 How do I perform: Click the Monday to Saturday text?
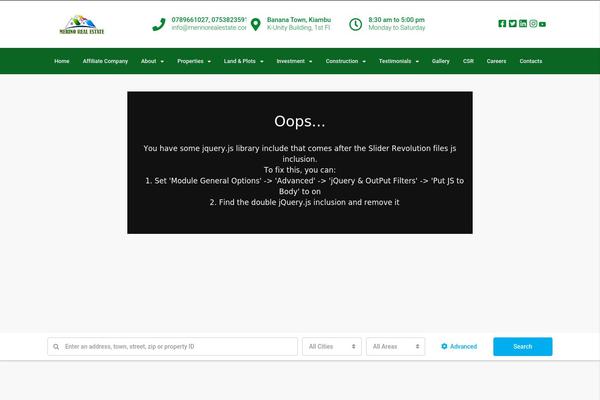(x=397, y=28)
